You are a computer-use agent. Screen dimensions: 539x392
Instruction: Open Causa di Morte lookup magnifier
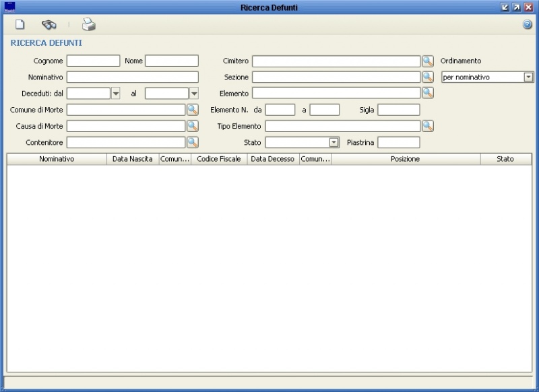point(193,126)
